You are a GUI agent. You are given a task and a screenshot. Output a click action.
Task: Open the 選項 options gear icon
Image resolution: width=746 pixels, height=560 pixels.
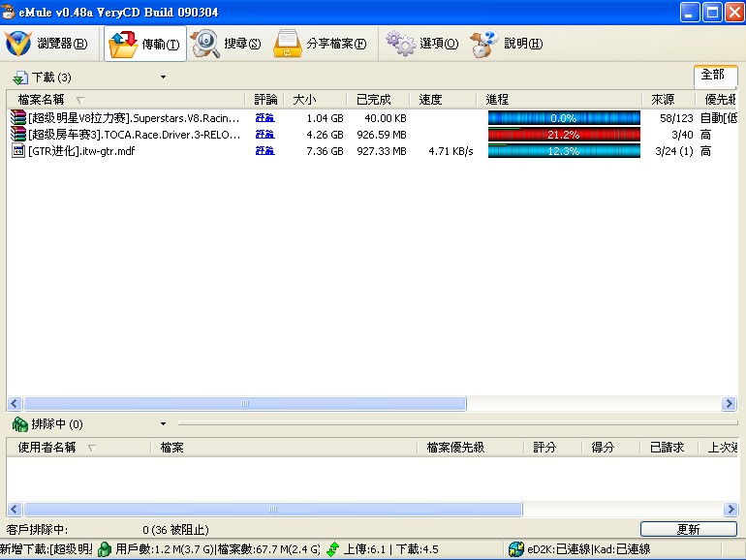[400, 44]
